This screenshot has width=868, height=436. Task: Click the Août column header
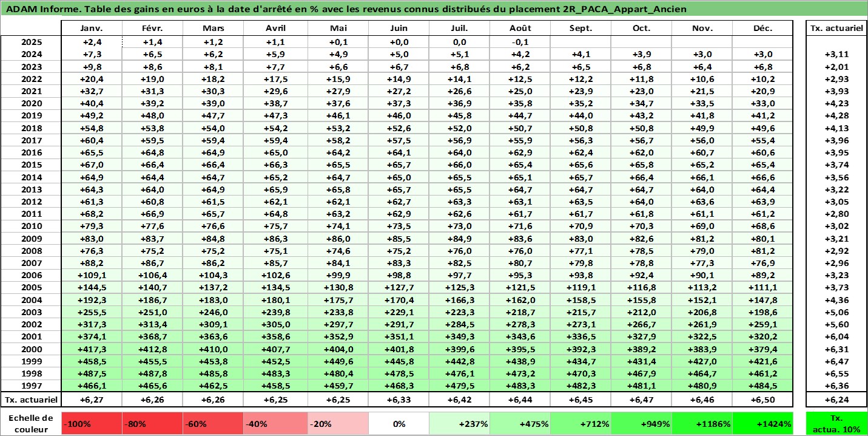520,29
